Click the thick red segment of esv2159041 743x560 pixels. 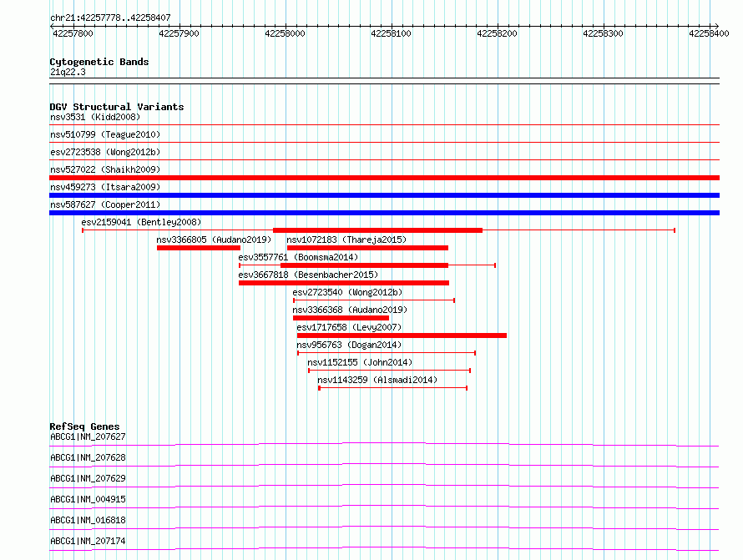[377, 230]
